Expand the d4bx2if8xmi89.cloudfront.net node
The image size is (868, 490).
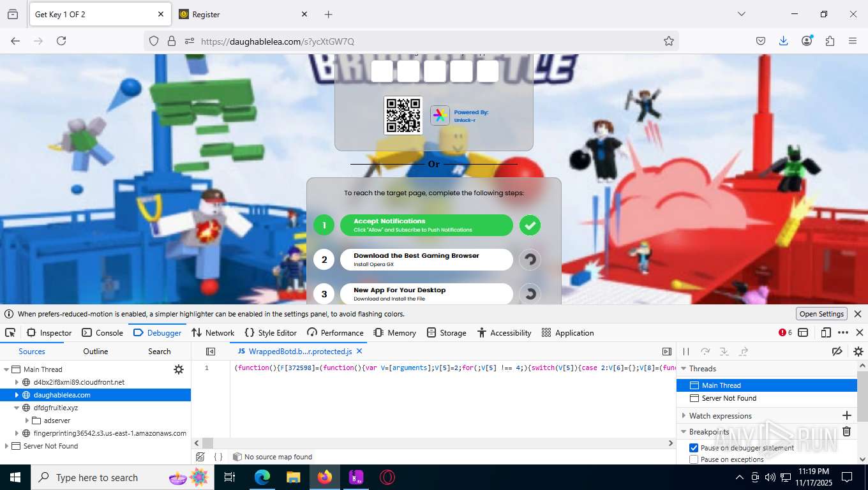coord(17,382)
